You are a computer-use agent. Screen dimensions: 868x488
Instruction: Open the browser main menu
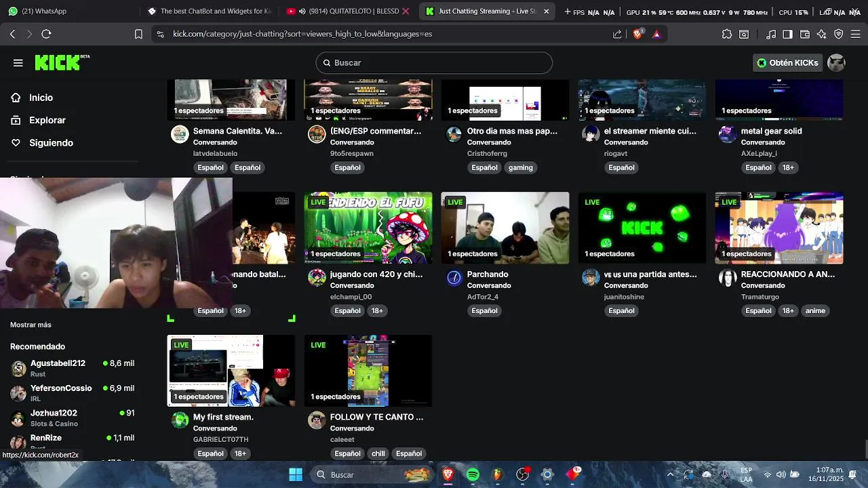(855, 34)
